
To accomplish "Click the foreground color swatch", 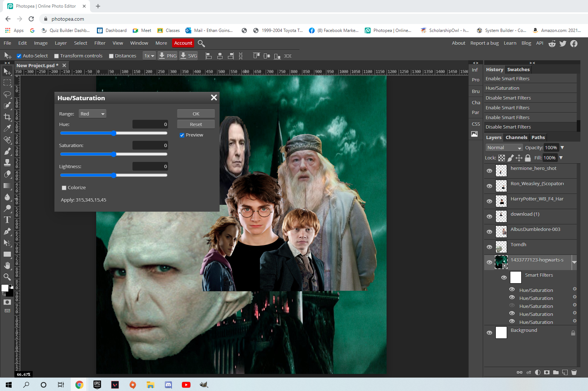I will (x=5, y=288).
